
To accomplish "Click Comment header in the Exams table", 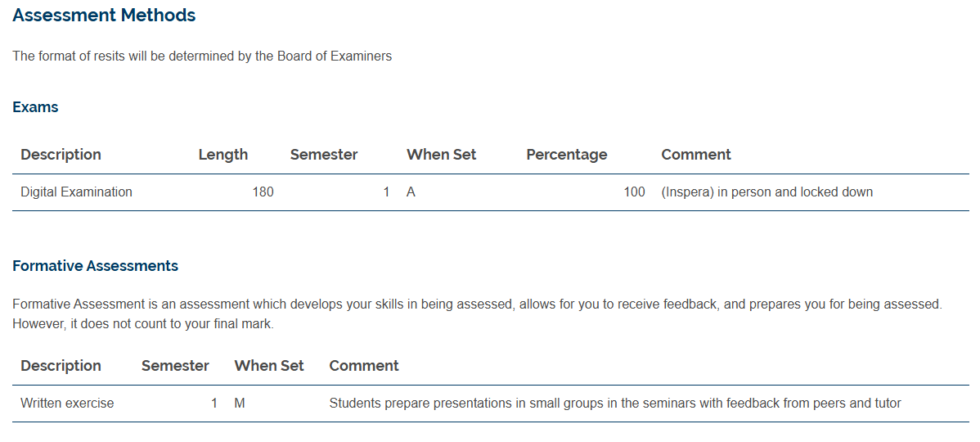I will pos(695,155).
